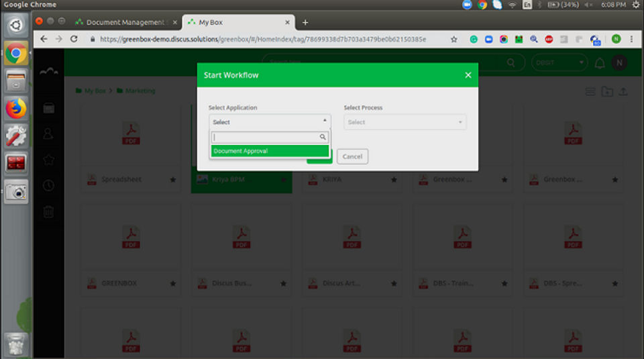
Task: Toggle favorite star on GREENBOX file
Action: 173,283
